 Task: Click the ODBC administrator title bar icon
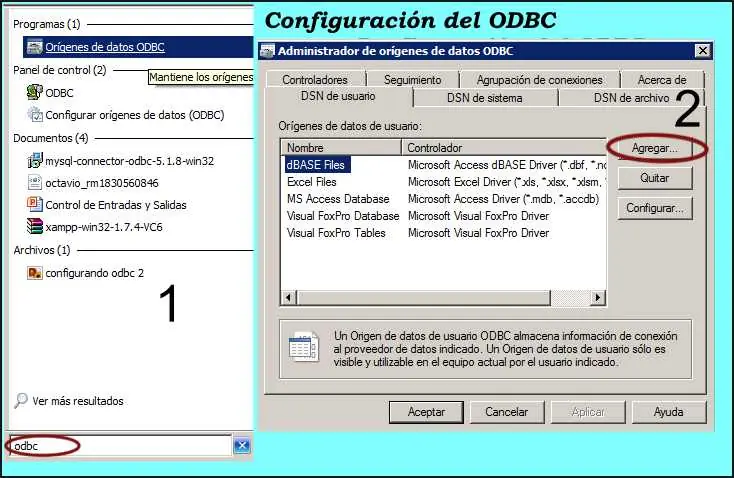[267, 51]
